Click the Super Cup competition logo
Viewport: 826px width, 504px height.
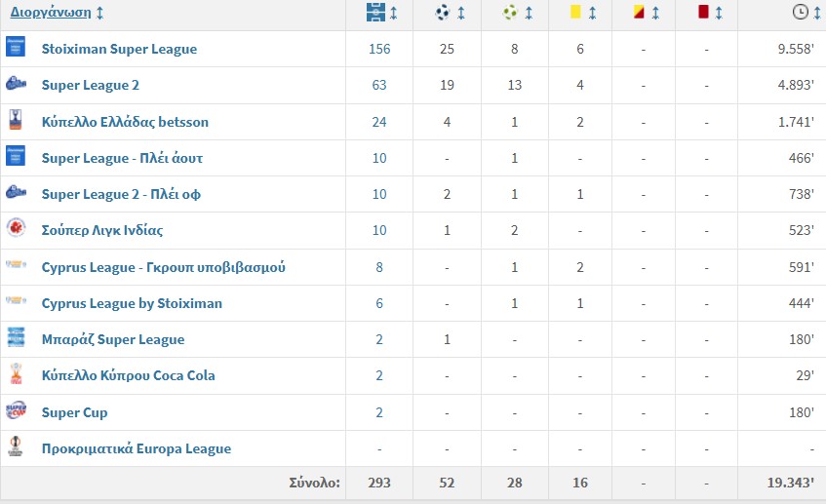[x=16, y=409]
